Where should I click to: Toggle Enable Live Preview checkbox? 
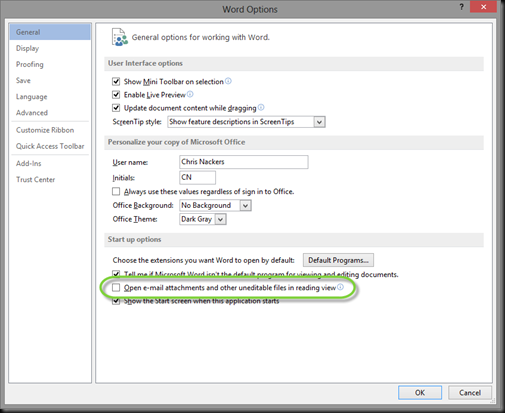tap(116, 95)
